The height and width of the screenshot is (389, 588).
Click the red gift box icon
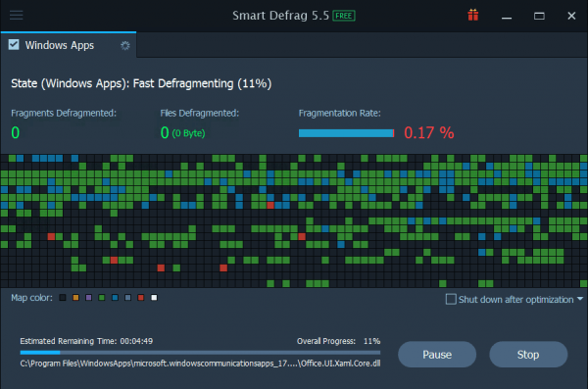click(473, 16)
